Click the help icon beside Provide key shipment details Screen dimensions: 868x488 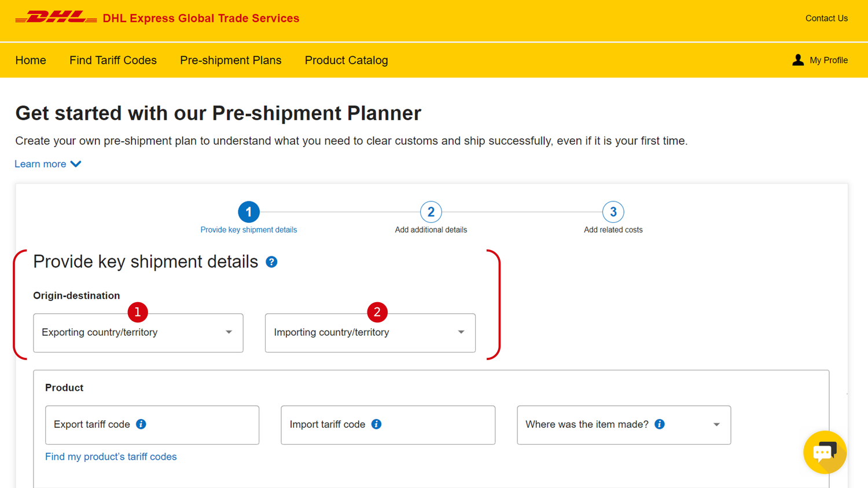[x=271, y=262]
